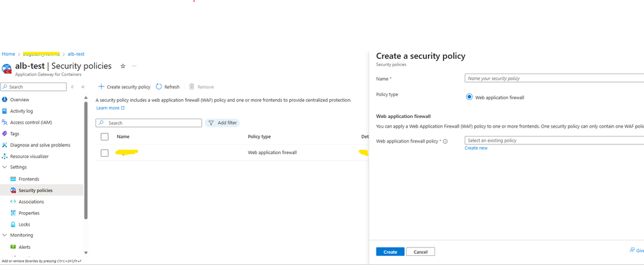The width and height of the screenshot is (644, 265).
Task: Click the sidebar Search box
Action: tap(34, 87)
